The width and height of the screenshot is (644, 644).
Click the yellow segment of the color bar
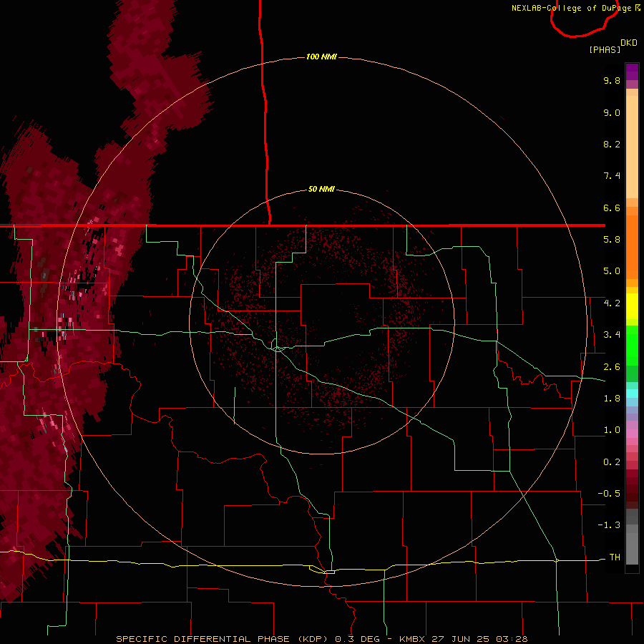(632, 306)
